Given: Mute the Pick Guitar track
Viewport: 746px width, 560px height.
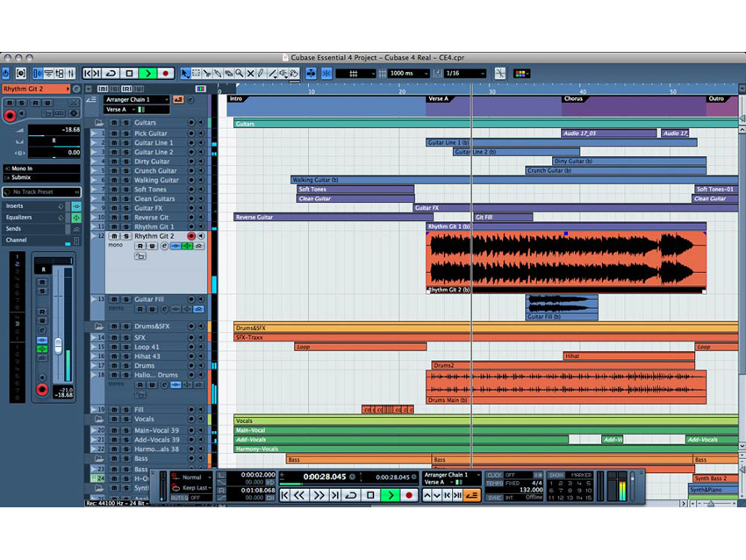Looking at the screenshot, I should coord(114,133).
